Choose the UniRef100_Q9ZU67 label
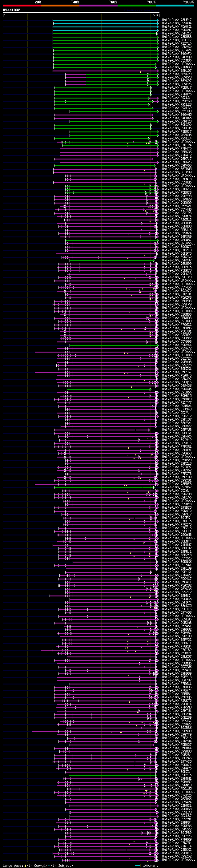Image resolution: width=197 pixels, height=868 pixels. tap(177, 487)
